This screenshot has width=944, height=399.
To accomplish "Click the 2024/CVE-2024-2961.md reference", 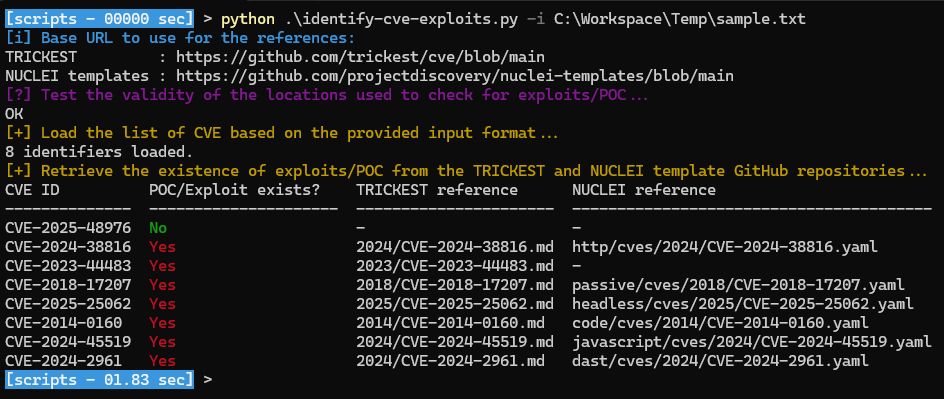I will coord(450,361).
